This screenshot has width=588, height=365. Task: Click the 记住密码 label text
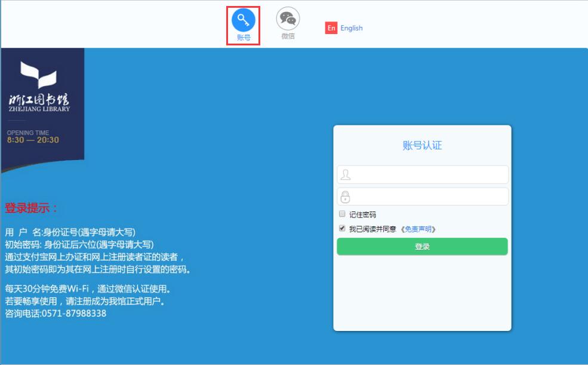(x=362, y=214)
